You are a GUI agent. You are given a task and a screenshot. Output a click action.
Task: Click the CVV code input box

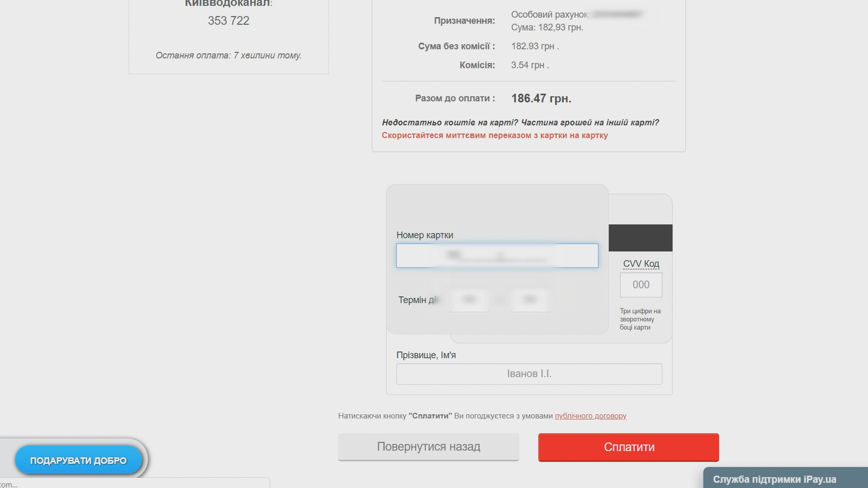641,285
